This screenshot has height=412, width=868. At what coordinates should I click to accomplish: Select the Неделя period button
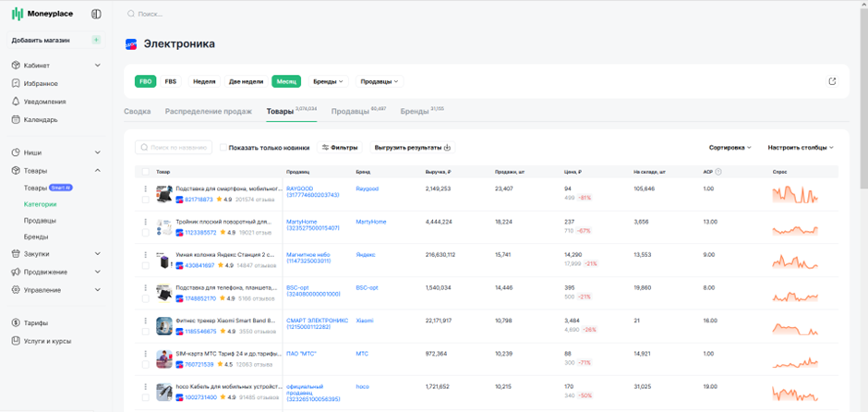point(204,81)
